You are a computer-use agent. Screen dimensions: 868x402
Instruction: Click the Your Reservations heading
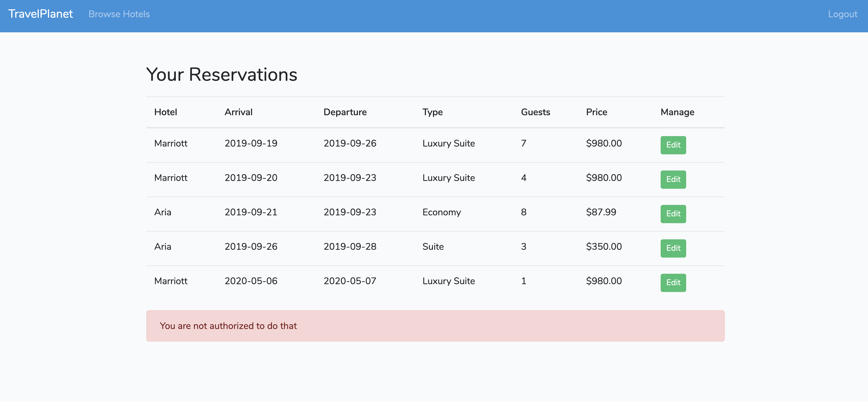click(x=221, y=74)
